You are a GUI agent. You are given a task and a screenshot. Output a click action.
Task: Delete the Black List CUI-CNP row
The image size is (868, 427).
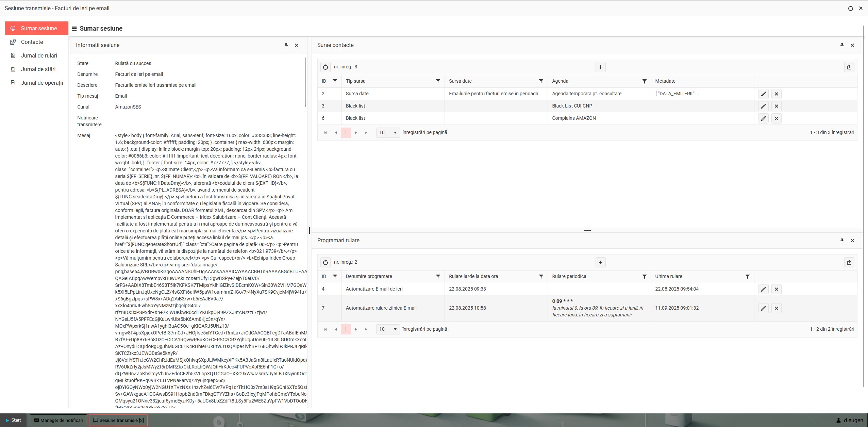[776, 106]
